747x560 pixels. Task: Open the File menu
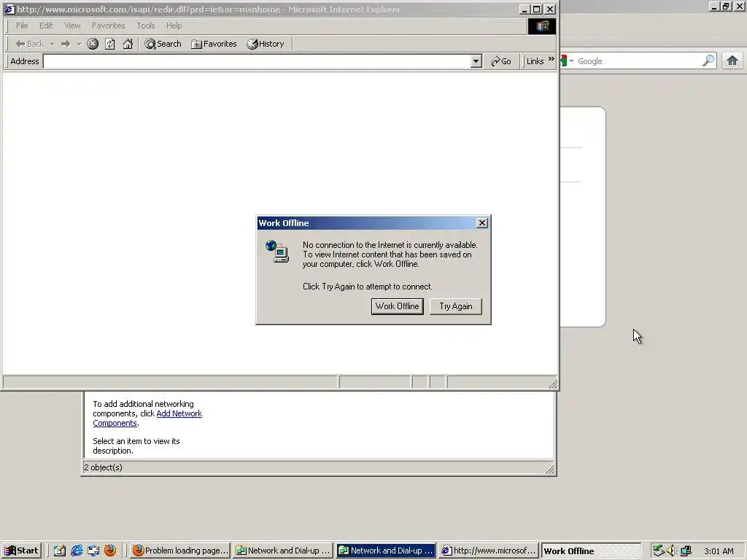[x=22, y=26]
